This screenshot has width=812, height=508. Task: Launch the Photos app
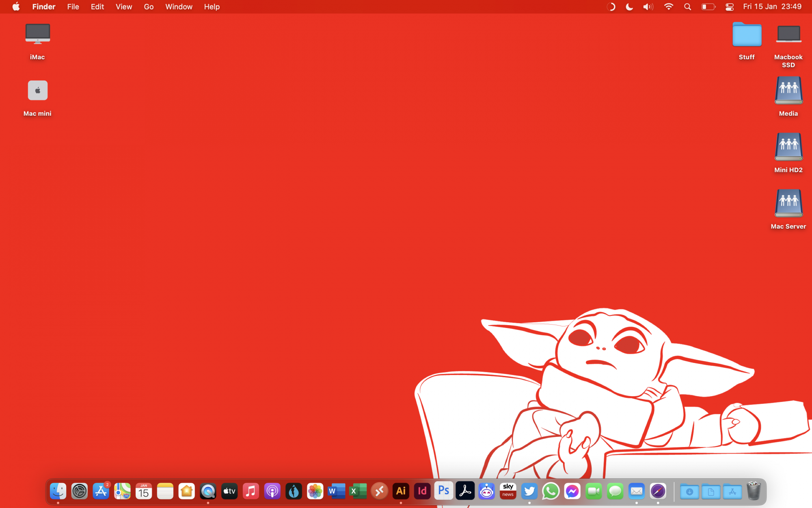[315, 491]
